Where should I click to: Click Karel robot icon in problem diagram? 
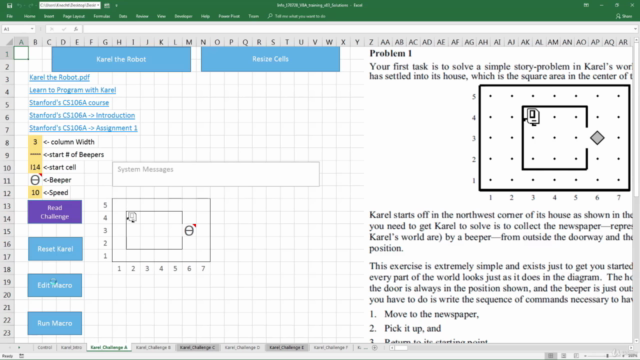(532, 117)
